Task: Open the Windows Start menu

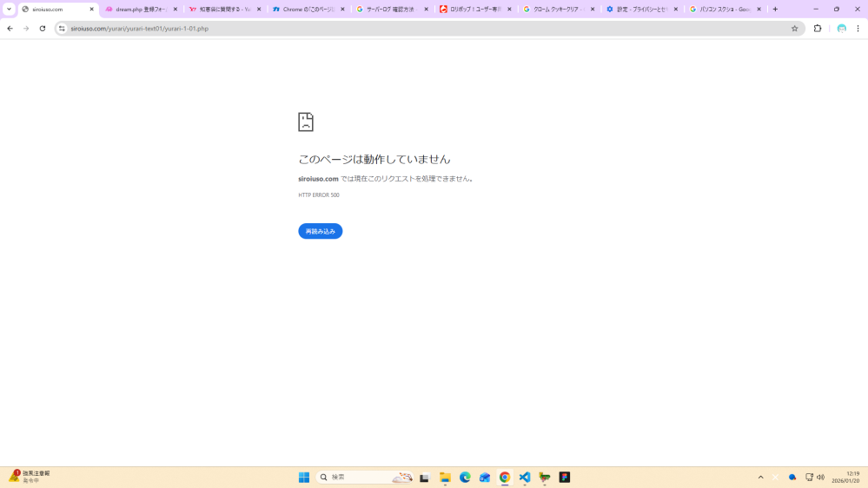Action: point(304,478)
